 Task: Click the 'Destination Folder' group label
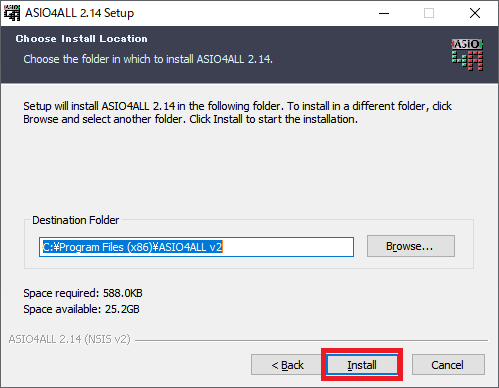coord(75,220)
